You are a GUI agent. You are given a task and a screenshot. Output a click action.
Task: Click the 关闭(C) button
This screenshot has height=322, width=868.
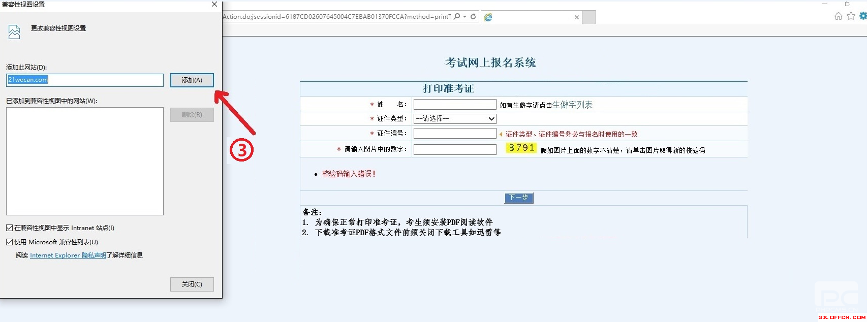pos(192,284)
